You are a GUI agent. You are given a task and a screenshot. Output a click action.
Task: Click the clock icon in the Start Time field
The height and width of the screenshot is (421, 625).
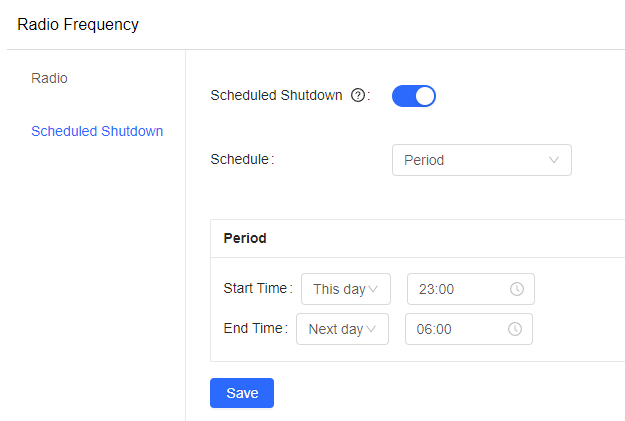pos(517,289)
